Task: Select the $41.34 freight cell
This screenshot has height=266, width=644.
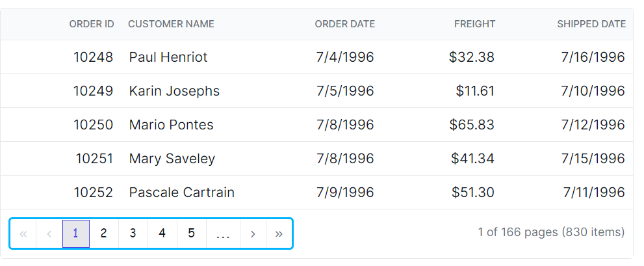Action: coord(472,159)
